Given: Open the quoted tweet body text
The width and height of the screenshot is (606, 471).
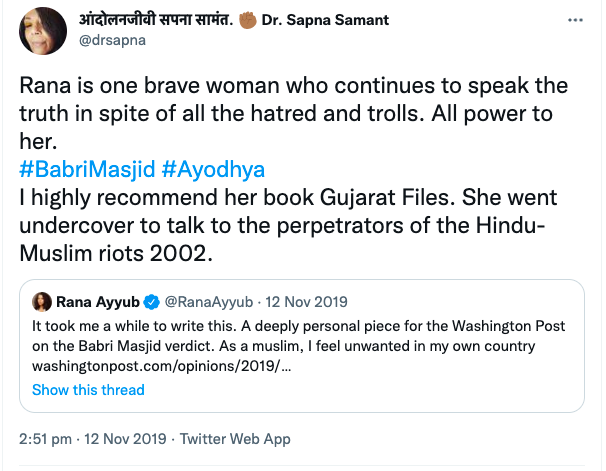Looking at the screenshot, I should click(300, 337).
